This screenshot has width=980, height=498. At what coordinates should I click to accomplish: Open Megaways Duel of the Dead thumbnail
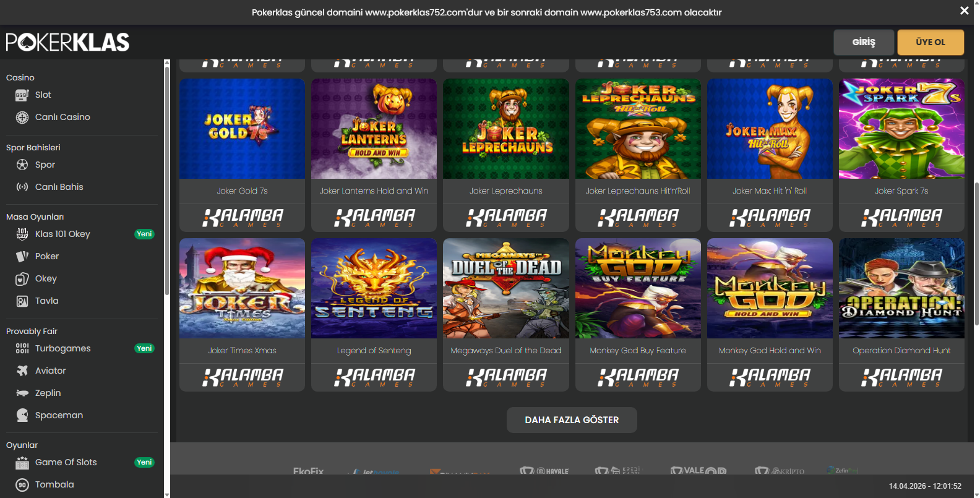506,288
